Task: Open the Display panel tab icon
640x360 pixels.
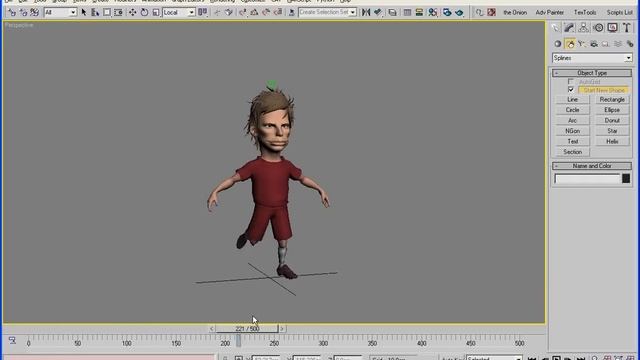Action: 612,27
